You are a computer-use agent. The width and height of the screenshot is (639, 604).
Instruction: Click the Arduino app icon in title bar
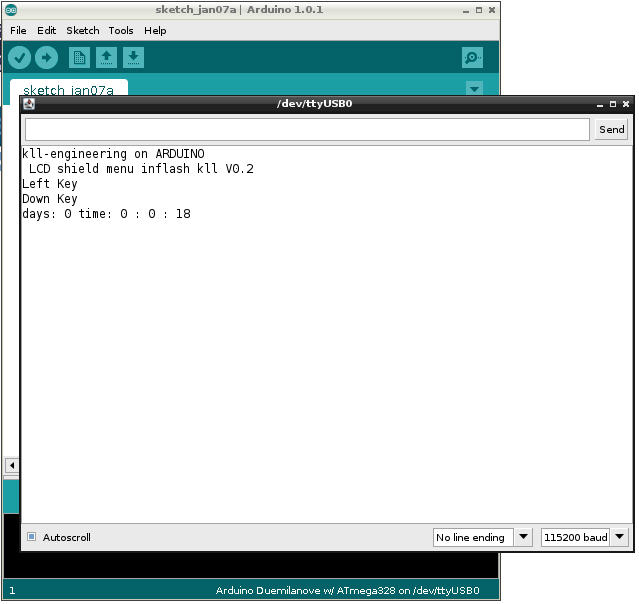pyautogui.click(x=10, y=9)
